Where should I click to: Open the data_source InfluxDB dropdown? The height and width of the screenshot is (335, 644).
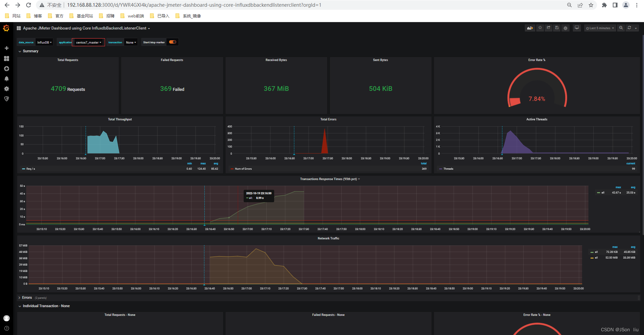(x=44, y=42)
